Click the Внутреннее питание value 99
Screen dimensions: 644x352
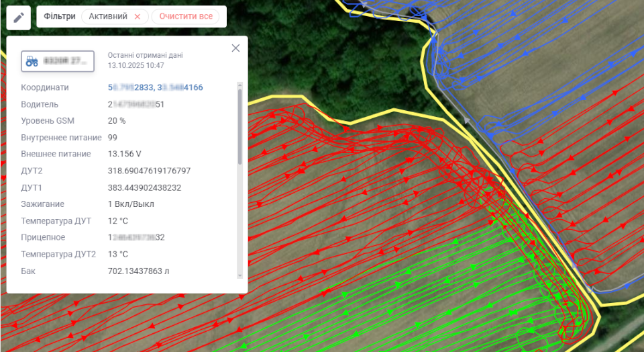[x=112, y=137]
